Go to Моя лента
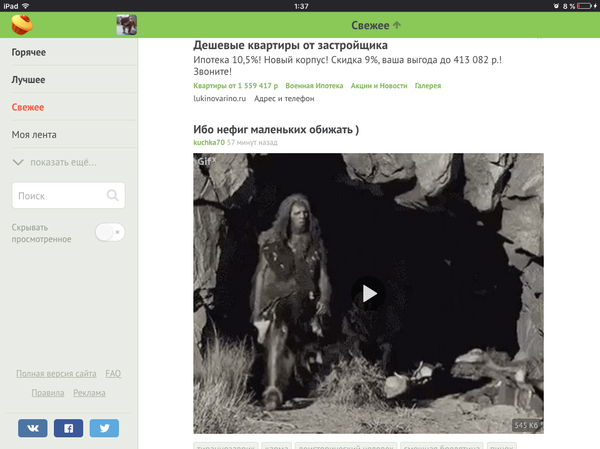The width and height of the screenshot is (600, 449). click(34, 135)
